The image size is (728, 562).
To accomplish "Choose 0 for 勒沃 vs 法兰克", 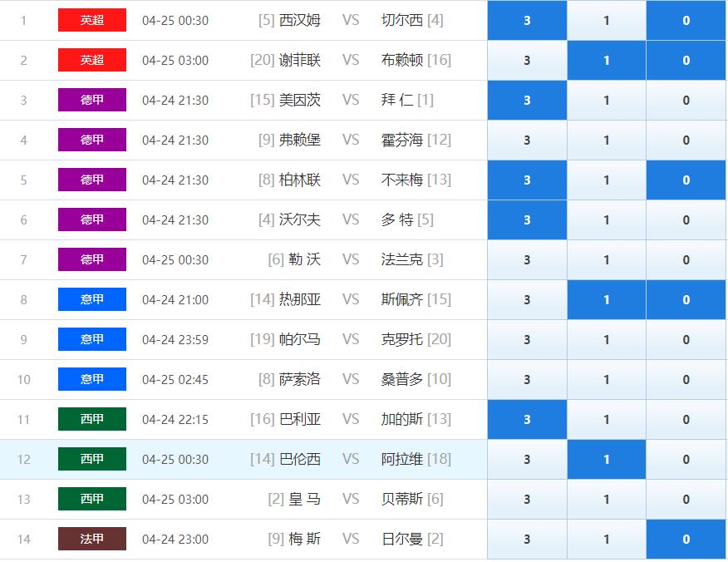I will [x=686, y=260].
